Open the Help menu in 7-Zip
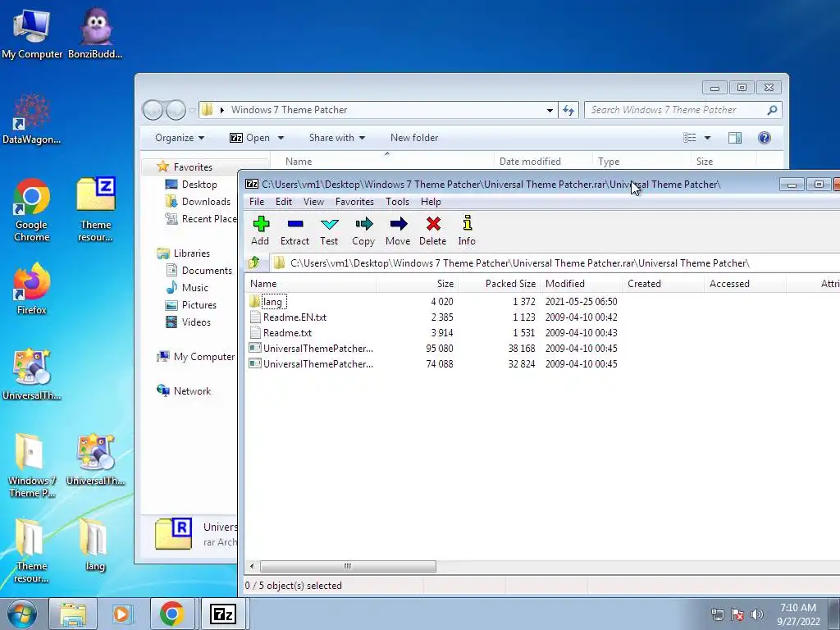The width and height of the screenshot is (840, 630). pyautogui.click(x=431, y=202)
